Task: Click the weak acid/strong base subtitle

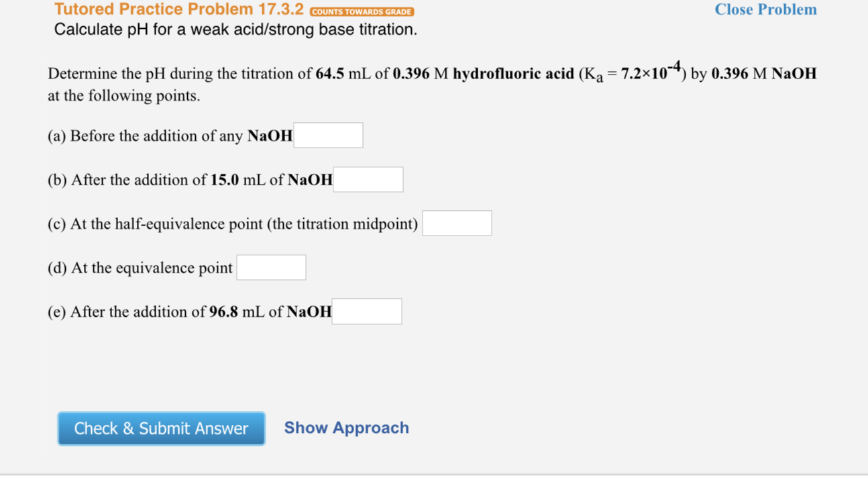Action: [236, 30]
